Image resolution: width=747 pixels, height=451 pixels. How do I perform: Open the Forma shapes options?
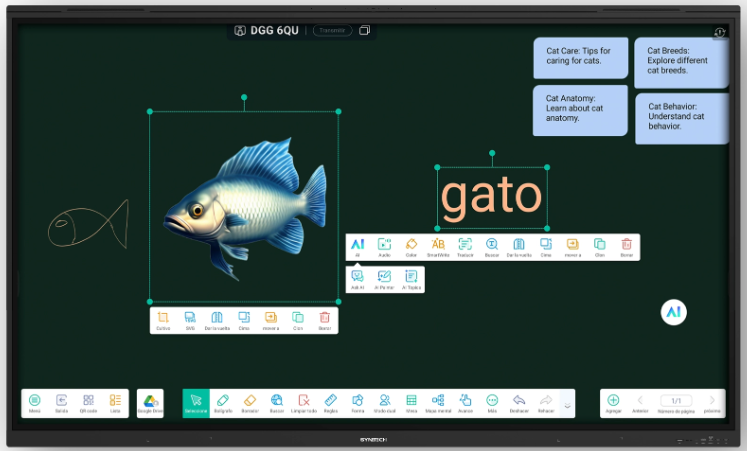click(357, 402)
